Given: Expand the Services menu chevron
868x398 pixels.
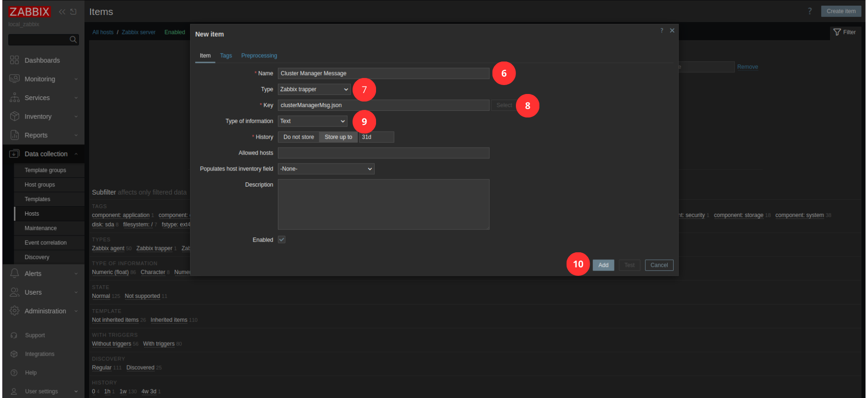Looking at the screenshot, I should (76, 98).
